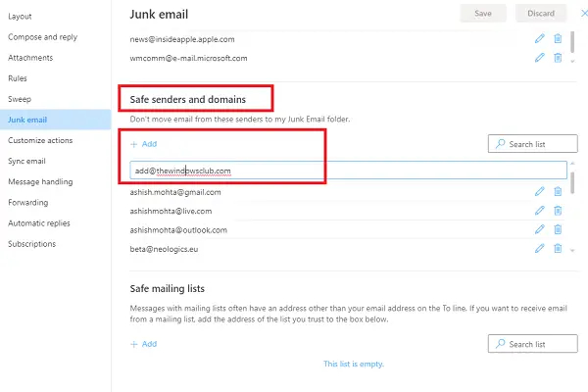Screen dimensions: 588x392
Task: Go to Automatic replies settings
Action: [38, 223]
